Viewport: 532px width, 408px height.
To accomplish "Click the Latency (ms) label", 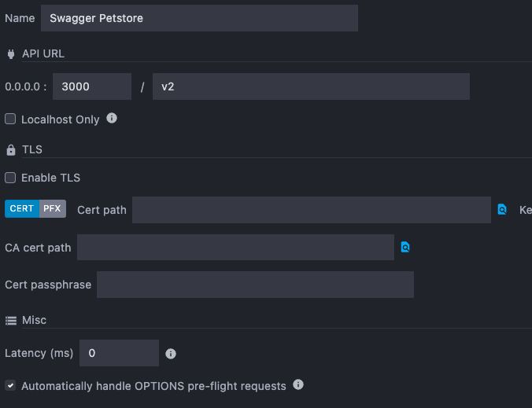I will pos(39,353).
